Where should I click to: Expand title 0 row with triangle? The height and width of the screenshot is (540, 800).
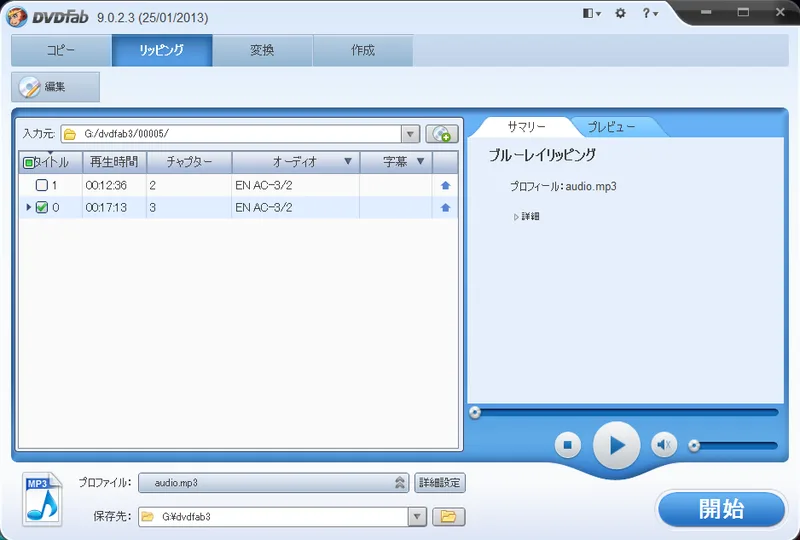tap(29, 207)
